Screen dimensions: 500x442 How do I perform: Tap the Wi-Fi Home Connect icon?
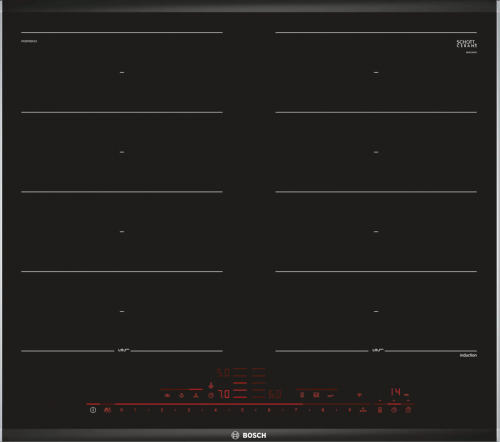[359, 395]
